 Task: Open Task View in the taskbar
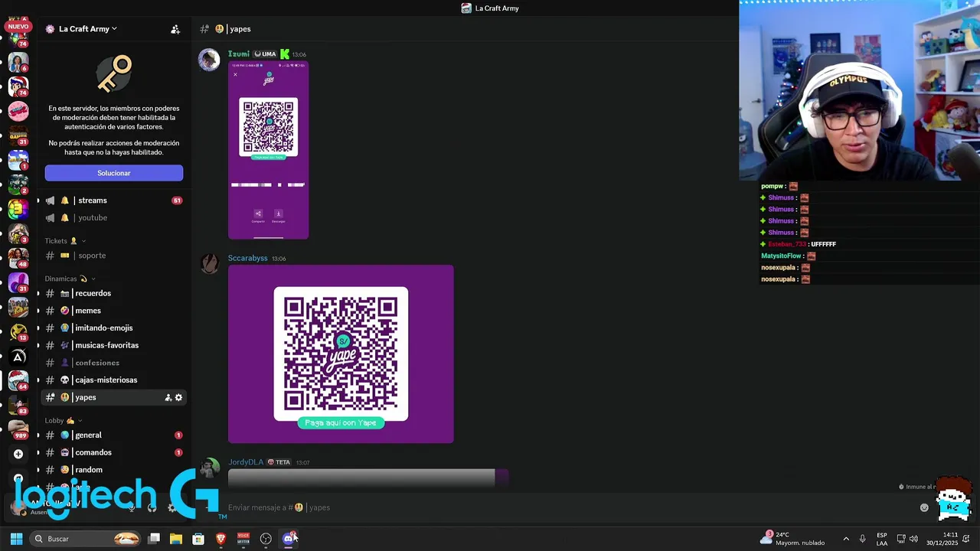[154, 539]
